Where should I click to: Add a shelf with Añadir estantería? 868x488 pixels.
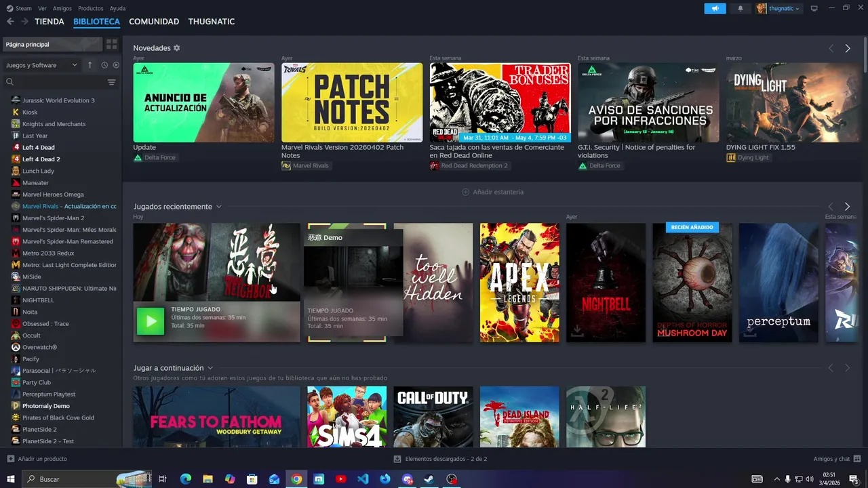(x=493, y=192)
